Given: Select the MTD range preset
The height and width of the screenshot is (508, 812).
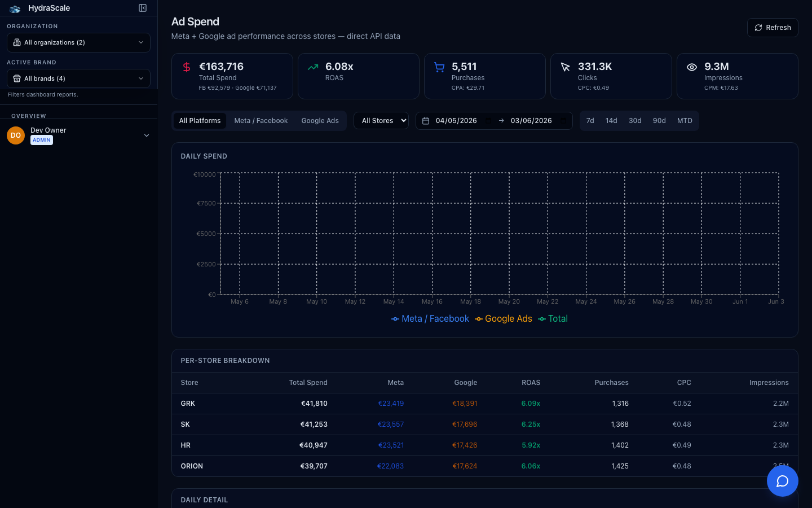Looking at the screenshot, I should (x=685, y=121).
